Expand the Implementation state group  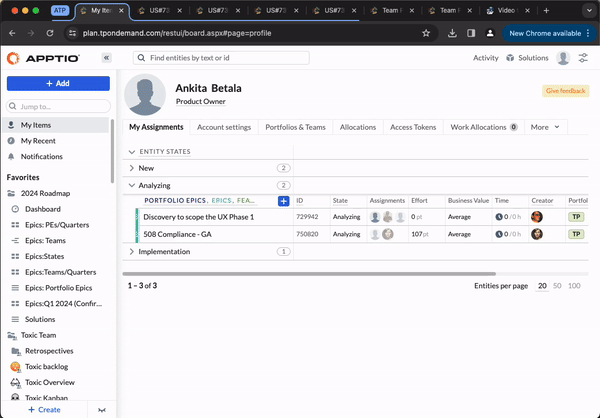coord(132,252)
